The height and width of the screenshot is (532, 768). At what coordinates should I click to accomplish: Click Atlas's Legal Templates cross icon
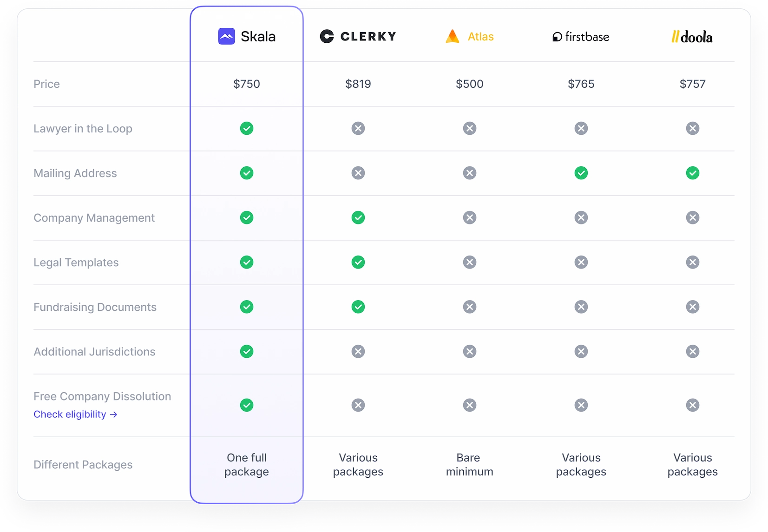[470, 262]
